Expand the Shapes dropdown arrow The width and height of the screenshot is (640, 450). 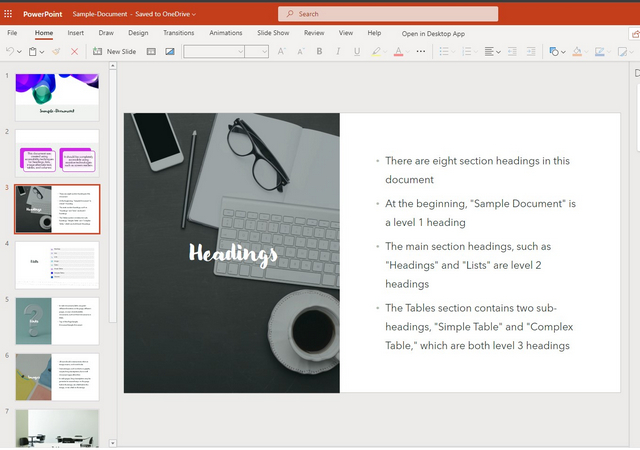(563, 52)
